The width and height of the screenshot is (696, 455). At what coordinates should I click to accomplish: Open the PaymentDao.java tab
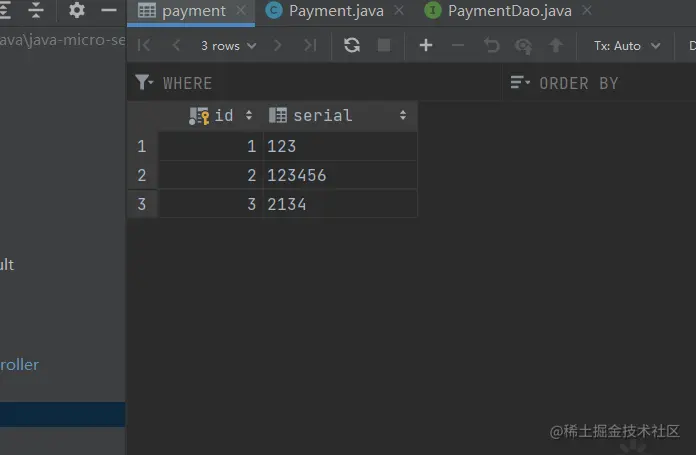(x=510, y=11)
